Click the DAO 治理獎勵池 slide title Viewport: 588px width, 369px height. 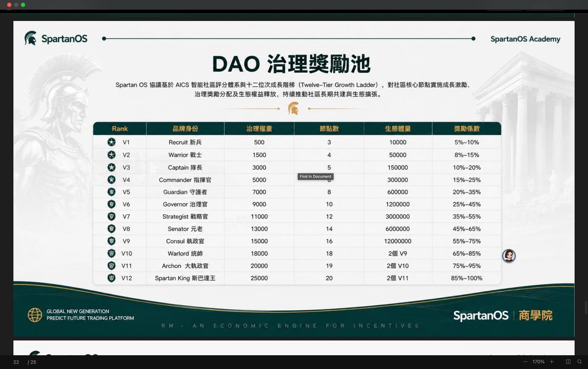291,65
